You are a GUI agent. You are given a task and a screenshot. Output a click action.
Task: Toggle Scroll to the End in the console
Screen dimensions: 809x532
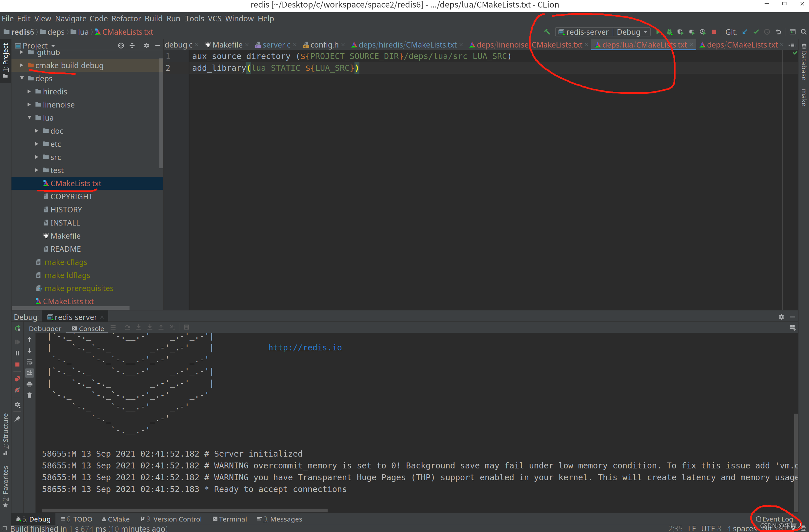click(x=30, y=373)
